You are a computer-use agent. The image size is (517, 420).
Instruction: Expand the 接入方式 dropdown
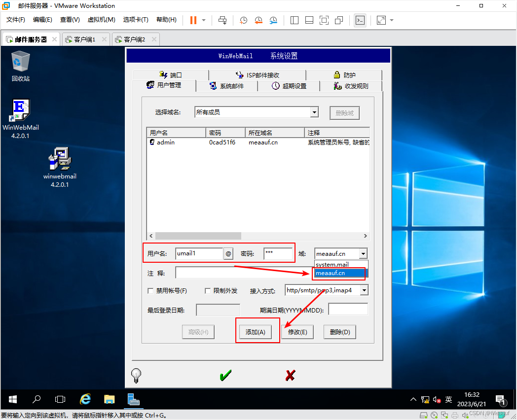(364, 290)
